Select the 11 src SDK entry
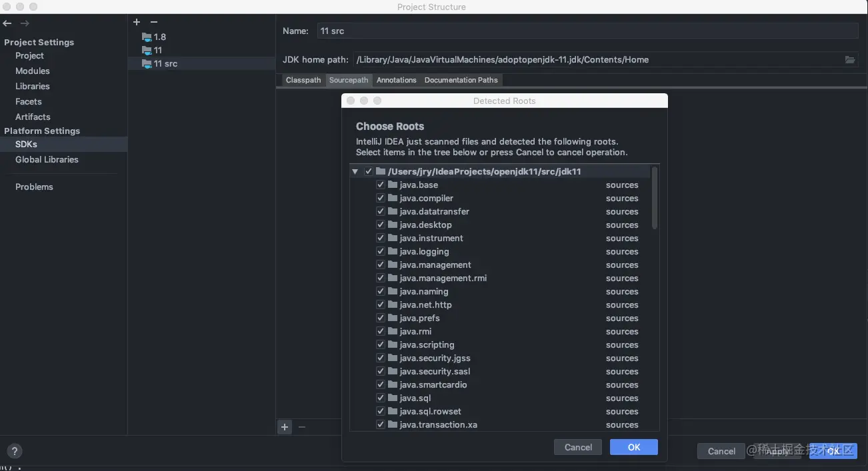Screen dimensions: 868x471 (201, 63)
